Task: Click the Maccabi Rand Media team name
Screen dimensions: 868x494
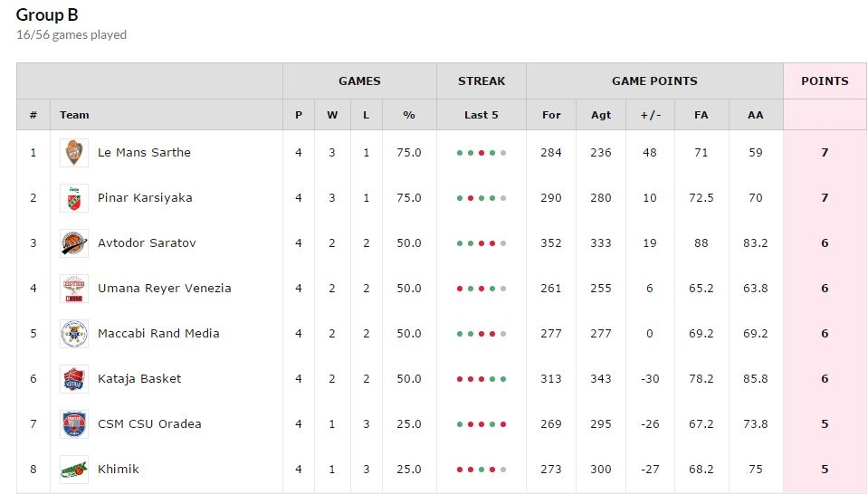Action: pyautogui.click(x=159, y=334)
